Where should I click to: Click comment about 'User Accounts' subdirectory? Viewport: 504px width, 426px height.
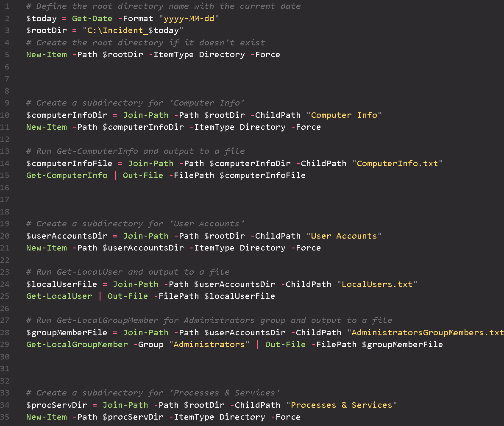click(x=136, y=224)
